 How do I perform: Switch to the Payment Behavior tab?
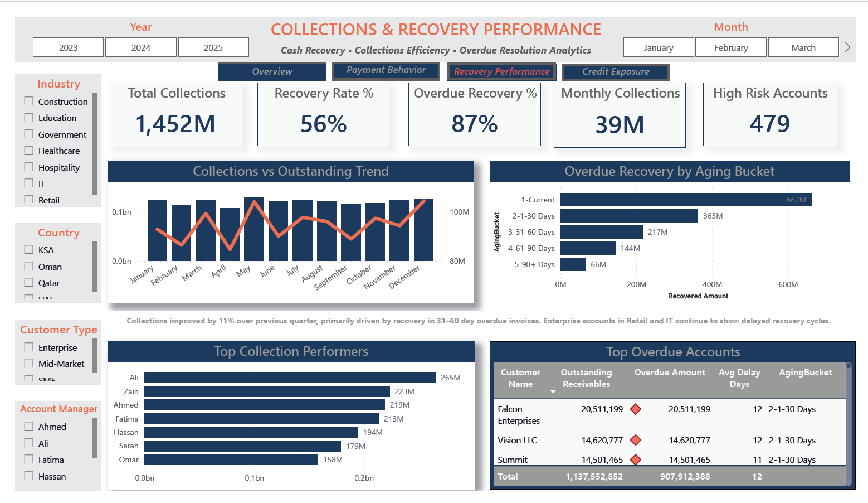386,70
